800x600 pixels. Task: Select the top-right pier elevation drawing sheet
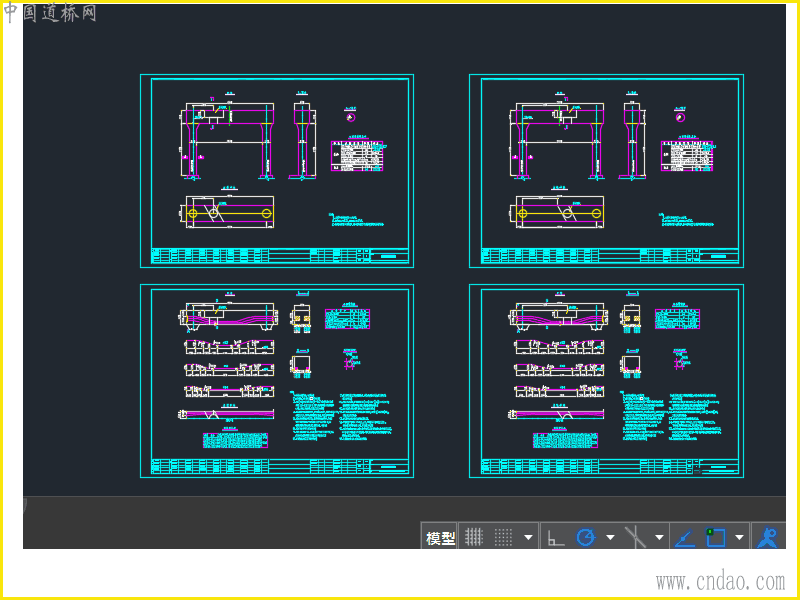[607, 171]
